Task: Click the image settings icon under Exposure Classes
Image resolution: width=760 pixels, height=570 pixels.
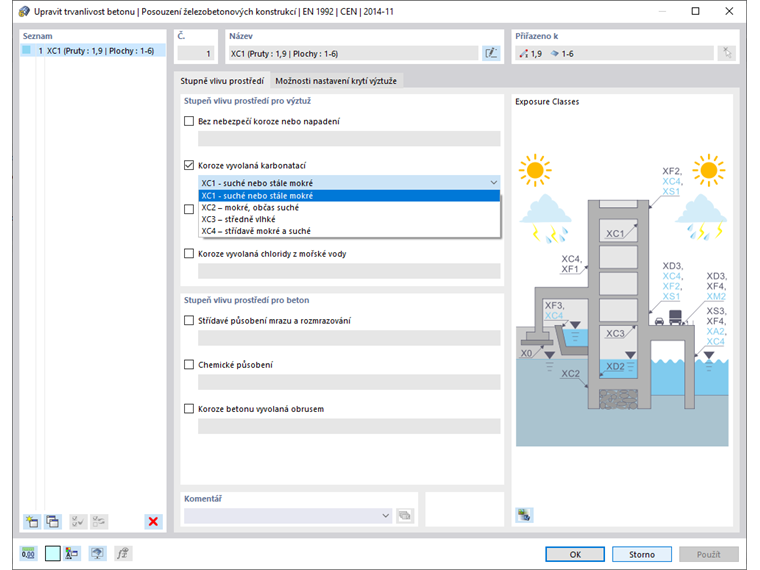Action: 524,515
